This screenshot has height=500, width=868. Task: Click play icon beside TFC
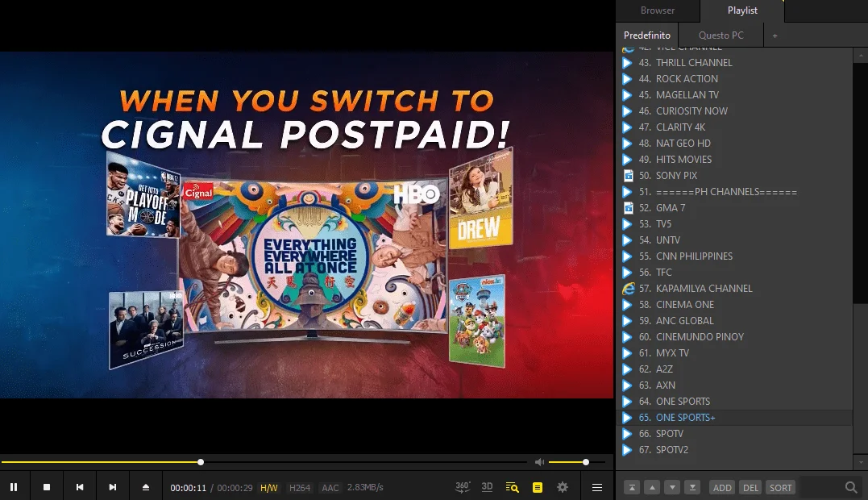pyautogui.click(x=627, y=273)
